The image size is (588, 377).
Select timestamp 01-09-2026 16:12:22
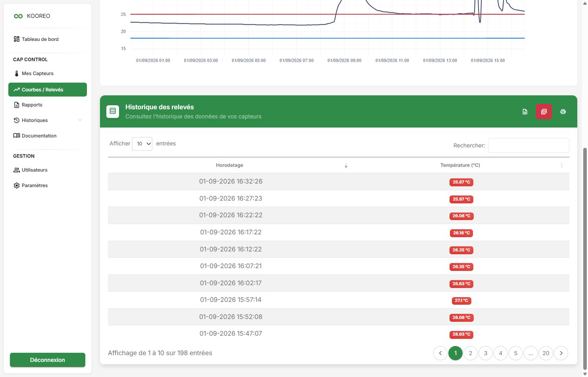coord(231,249)
